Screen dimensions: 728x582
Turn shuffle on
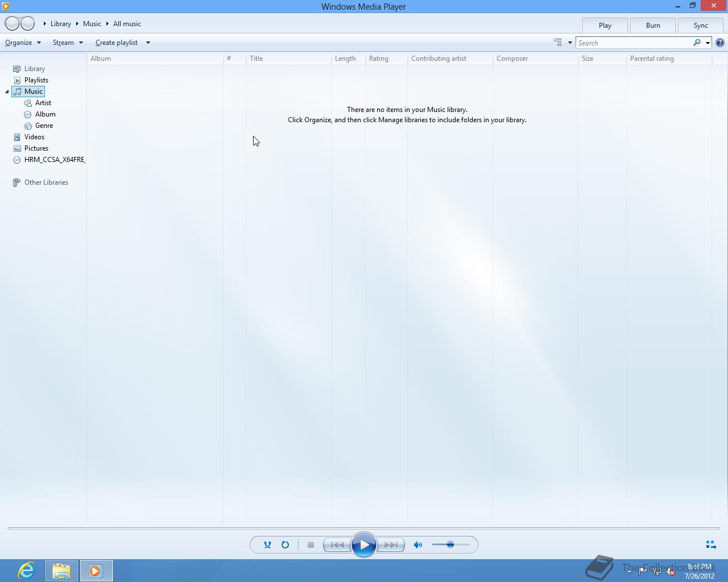point(267,544)
